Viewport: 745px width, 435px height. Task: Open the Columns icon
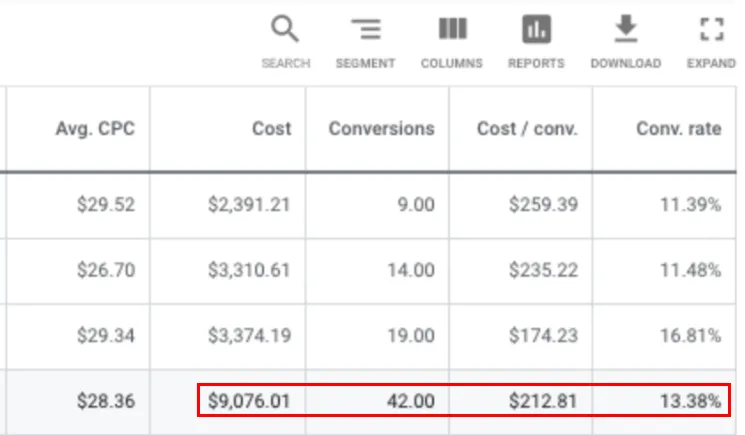point(452,28)
